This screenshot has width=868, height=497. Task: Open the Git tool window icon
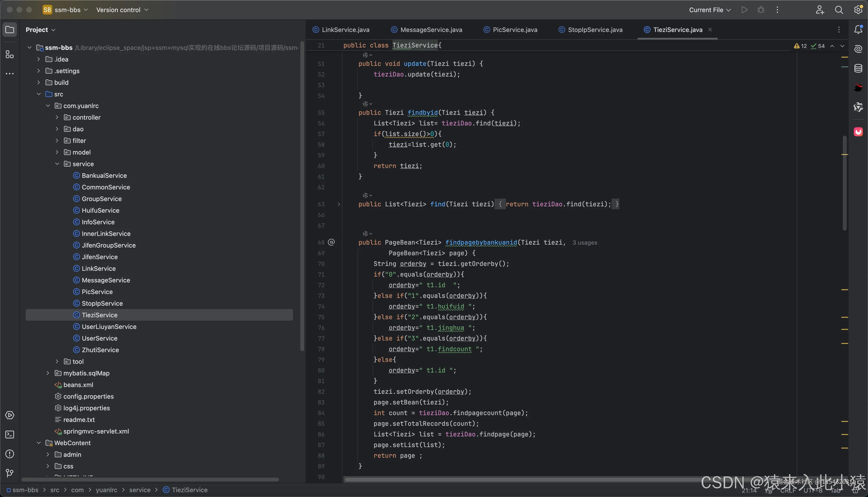click(9, 473)
